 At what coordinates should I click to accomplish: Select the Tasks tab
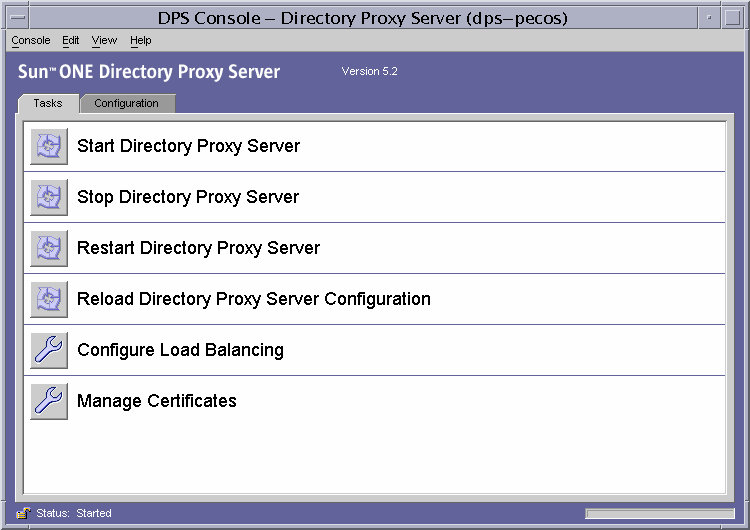pyautogui.click(x=48, y=103)
